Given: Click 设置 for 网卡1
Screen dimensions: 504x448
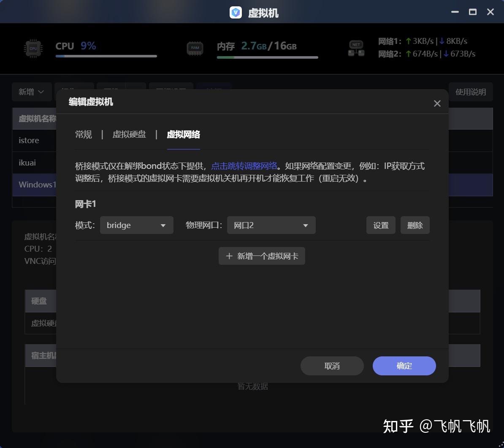Looking at the screenshot, I should click(x=380, y=225).
